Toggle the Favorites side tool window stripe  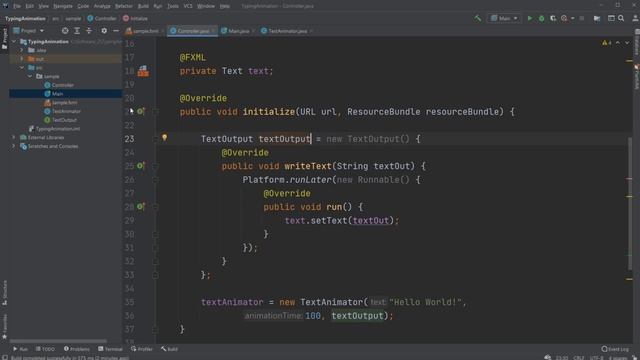click(4, 327)
